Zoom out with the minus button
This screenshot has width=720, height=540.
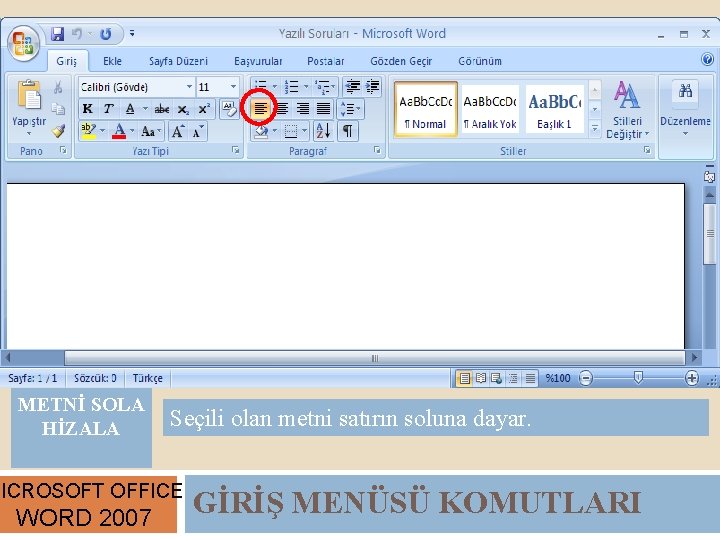(x=585, y=378)
